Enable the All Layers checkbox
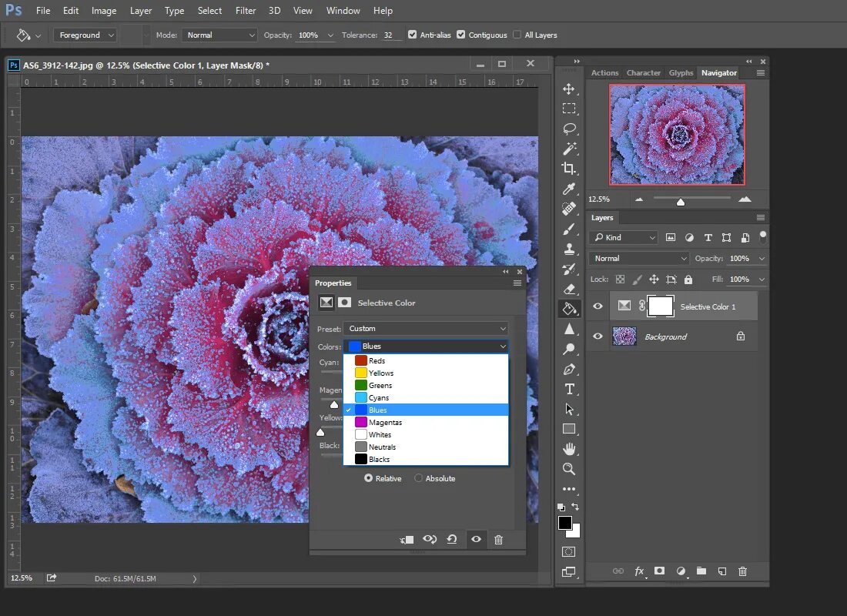Image resolution: width=847 pixels, height=616 pixels. coord(517,35)
